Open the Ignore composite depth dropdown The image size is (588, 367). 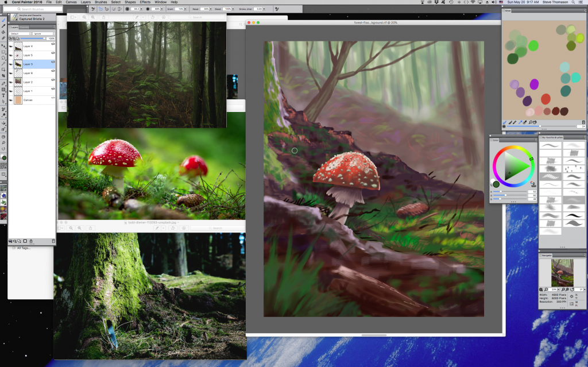tap(44, 33)
